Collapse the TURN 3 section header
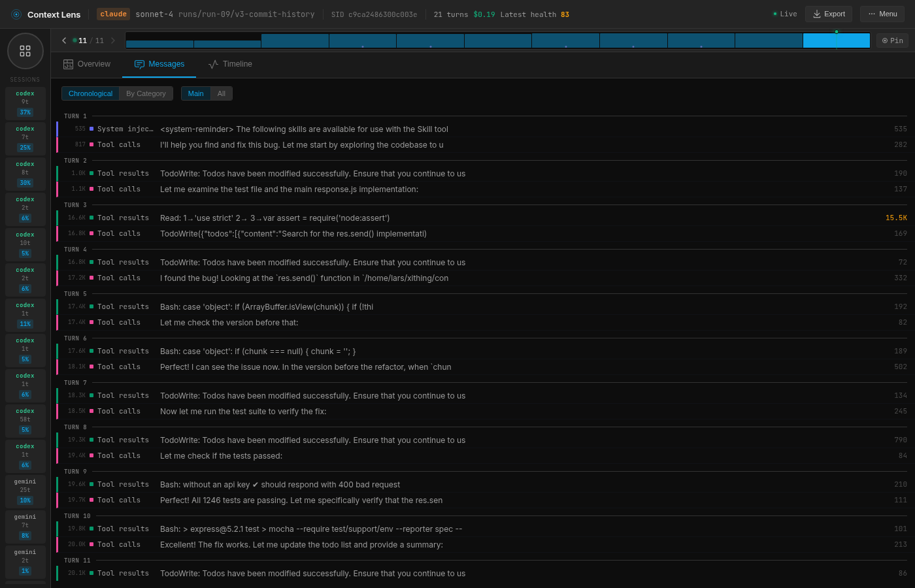Screen dimensions: 915x588 (75, 205)
